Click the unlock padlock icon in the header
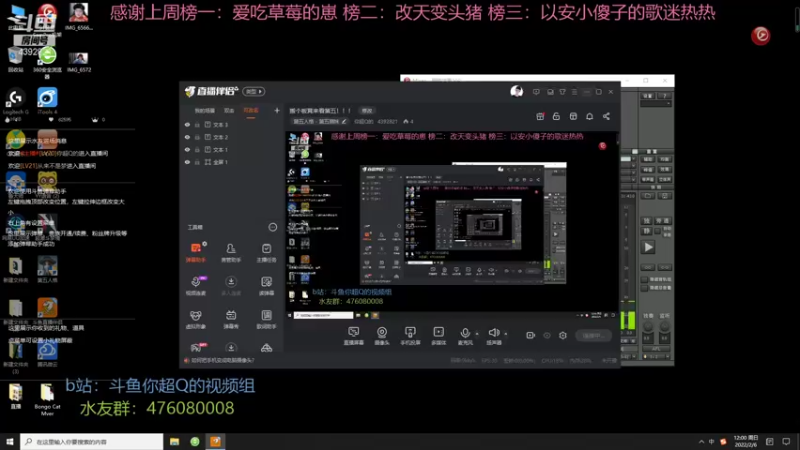This screenshot has width=800, height=450. pos(556,116)
